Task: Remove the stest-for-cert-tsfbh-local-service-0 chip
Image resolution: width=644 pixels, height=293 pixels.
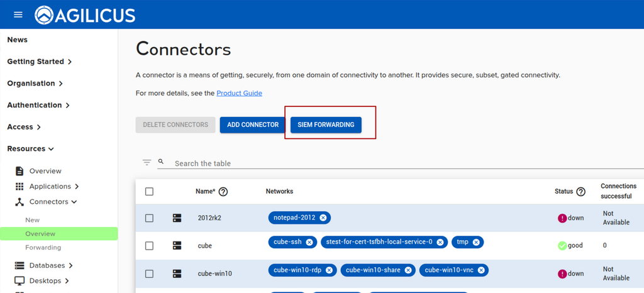Action: pyautogui.click(x=440, y=242)
